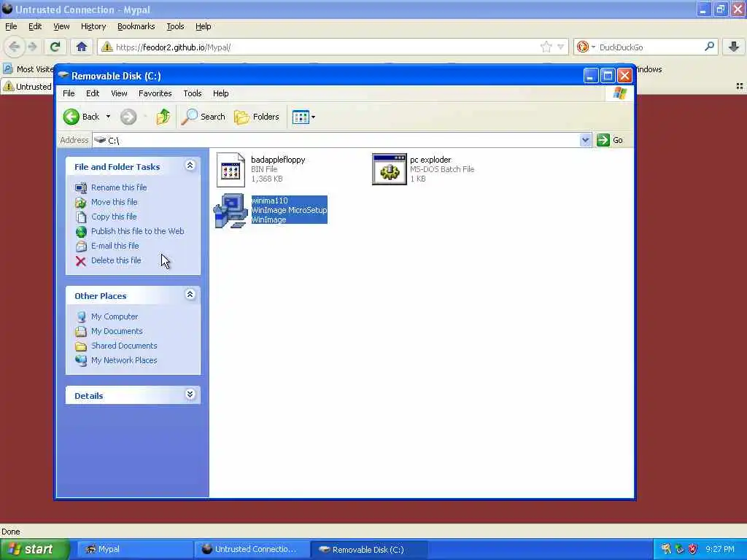
Task: Click Copy this file link
Action: 114,217
